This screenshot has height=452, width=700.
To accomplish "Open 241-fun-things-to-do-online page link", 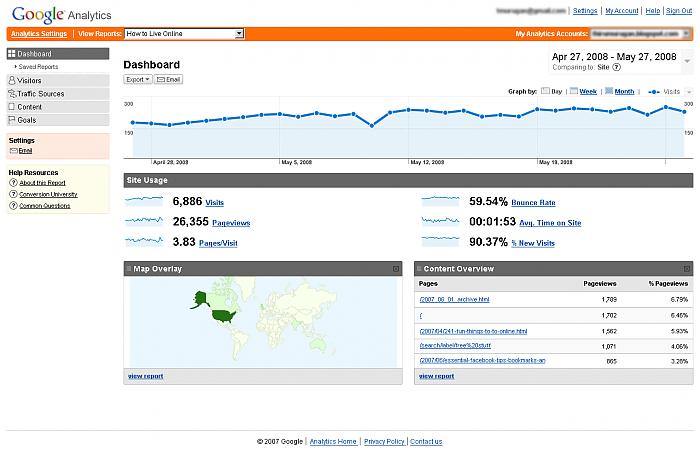I will click(x=473, y=331).
